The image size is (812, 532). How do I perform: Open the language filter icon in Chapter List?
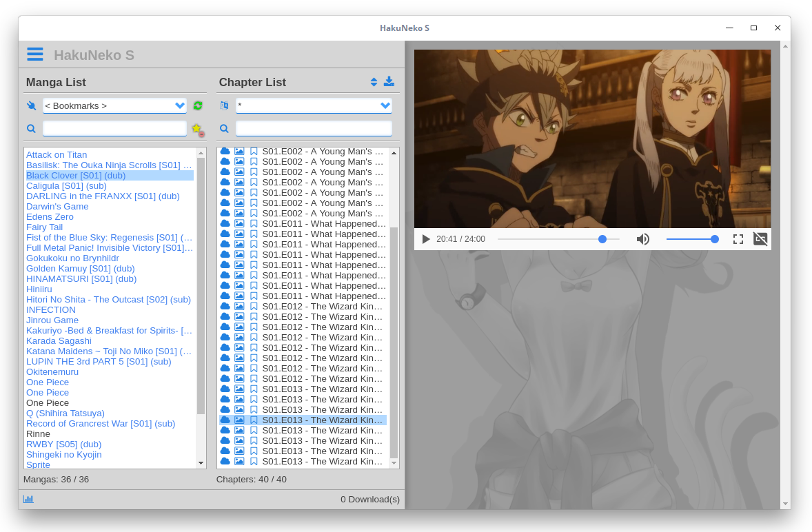pos(223,105)
